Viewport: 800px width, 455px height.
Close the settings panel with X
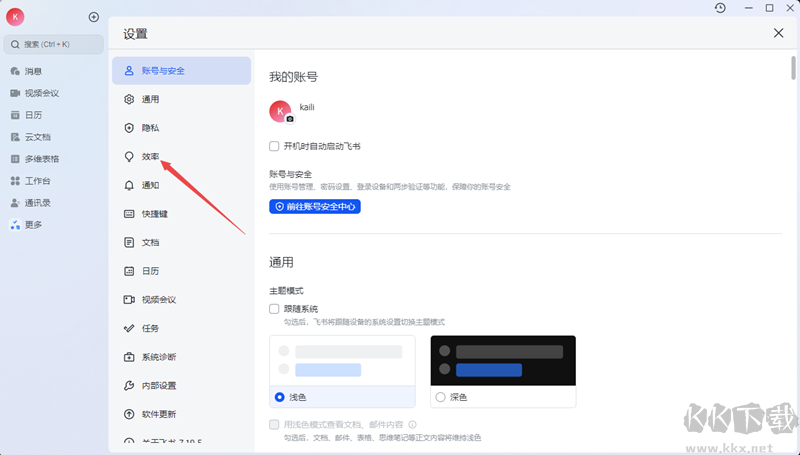coord(778,33)
